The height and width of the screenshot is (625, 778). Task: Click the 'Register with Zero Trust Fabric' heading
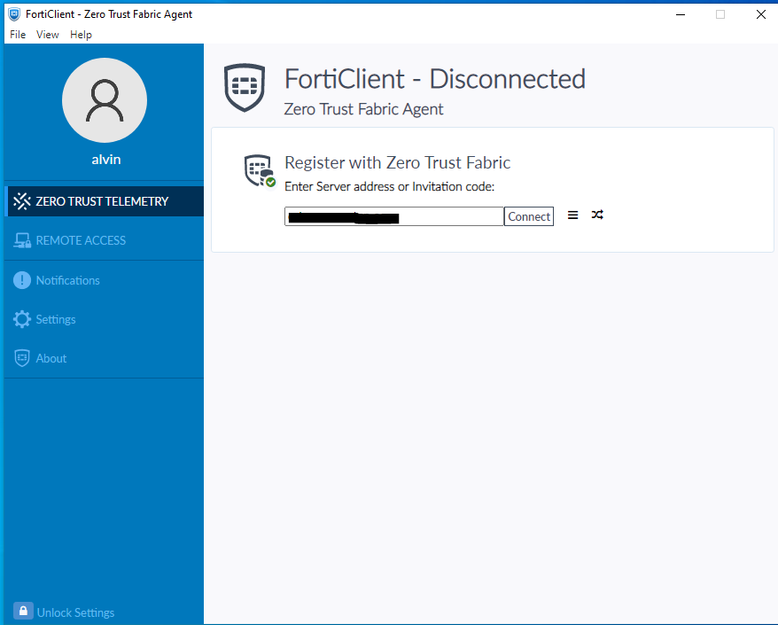click(397, 163)
